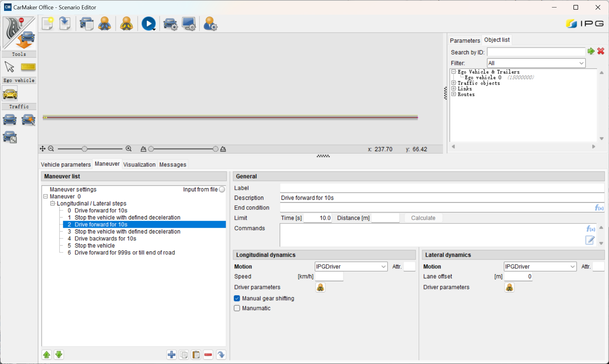Add traffic car with orange marker
The width and height of the screenshot is (609, 364).
tap(28, 120)
